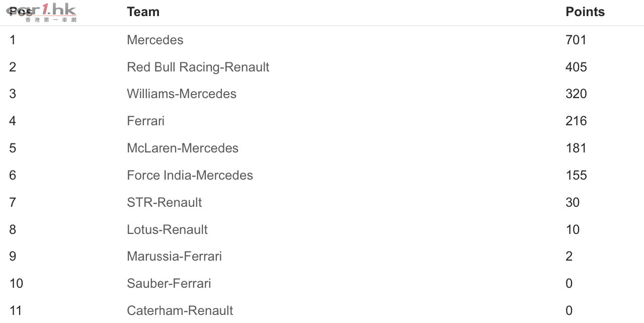Select the 216 points cell
644x323 pixels.
click(576, 121)
